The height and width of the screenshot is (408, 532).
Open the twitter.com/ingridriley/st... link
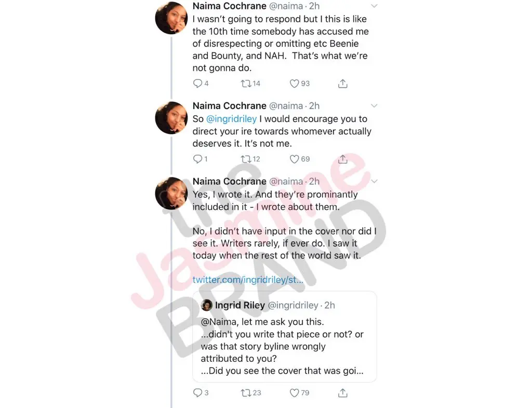(x=248, y=280)
